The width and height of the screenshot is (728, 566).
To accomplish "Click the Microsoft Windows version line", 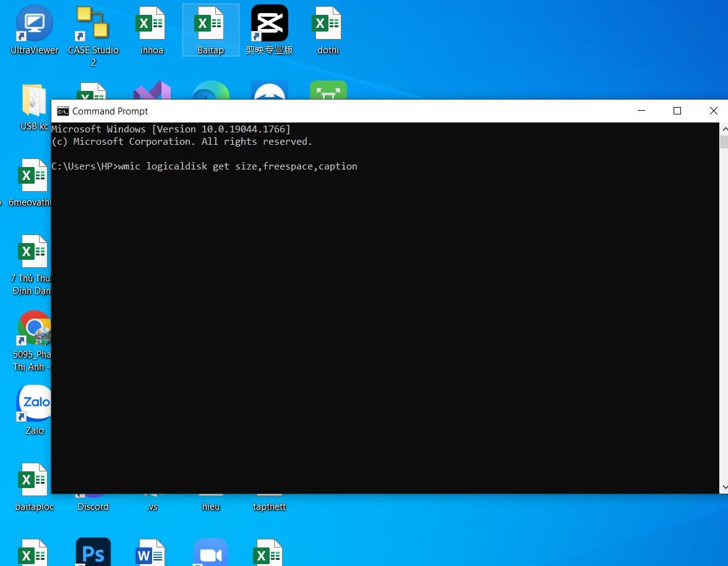I will tap(171, 129).
